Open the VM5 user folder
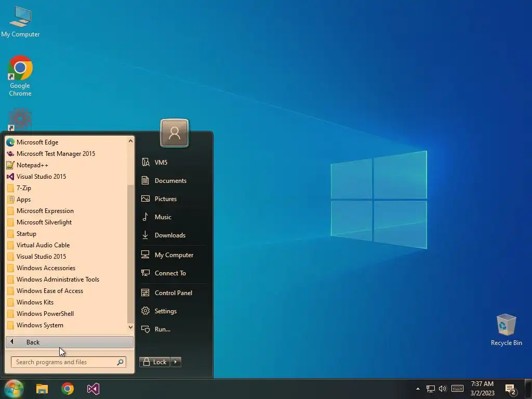 point(174,162)
